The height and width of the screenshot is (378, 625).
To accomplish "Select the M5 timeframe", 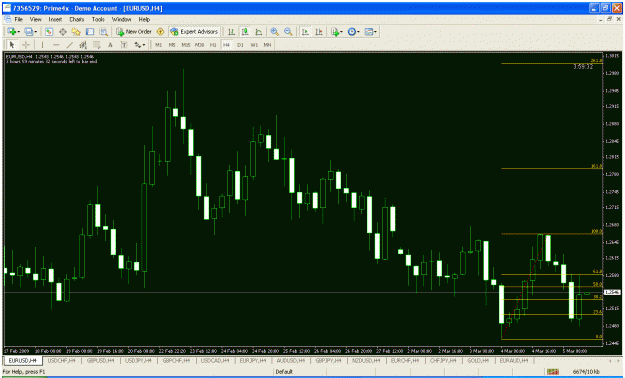I will pos(172,45).
